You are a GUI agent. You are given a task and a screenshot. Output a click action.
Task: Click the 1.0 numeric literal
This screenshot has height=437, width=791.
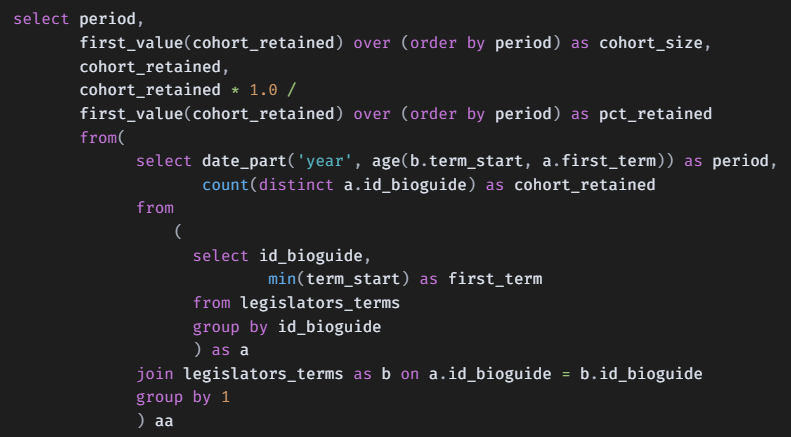tap(263, 91)
